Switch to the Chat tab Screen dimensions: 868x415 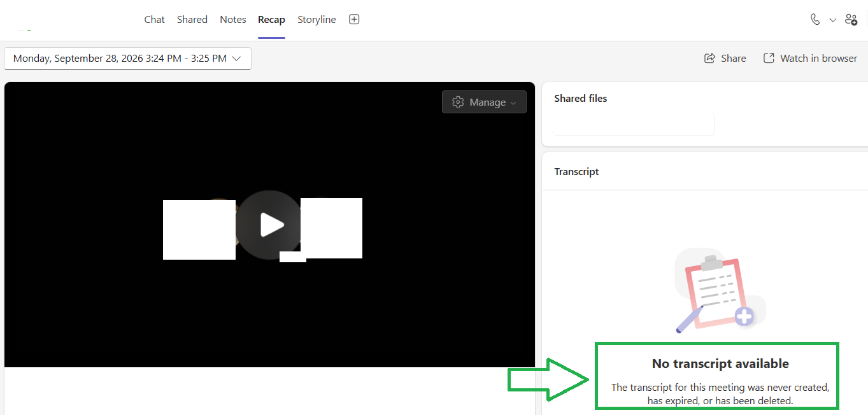154,20
